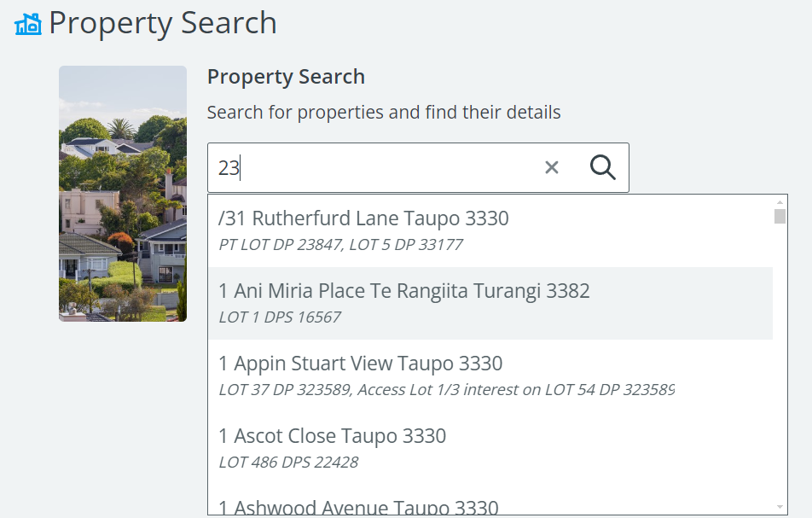Screen dimensions: 812x518
Task: Click the neighborhood photo thumbnail on the left
Action: click(122, 194)
